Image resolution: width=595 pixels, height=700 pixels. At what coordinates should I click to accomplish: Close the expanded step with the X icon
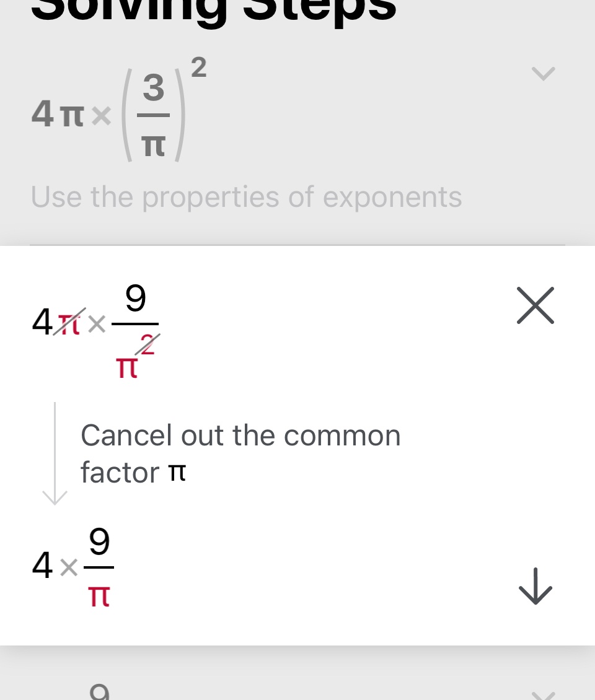[535, 305]
